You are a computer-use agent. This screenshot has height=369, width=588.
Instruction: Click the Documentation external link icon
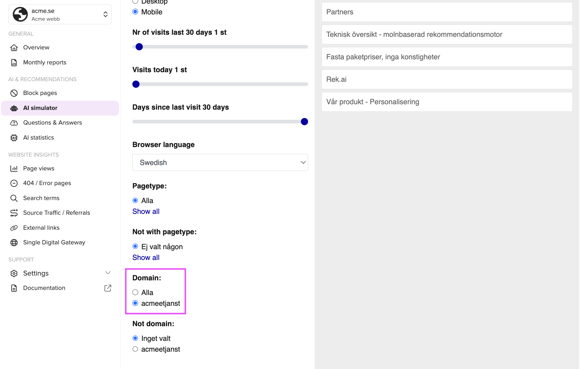pyautogui.click(x=108, y=288)
